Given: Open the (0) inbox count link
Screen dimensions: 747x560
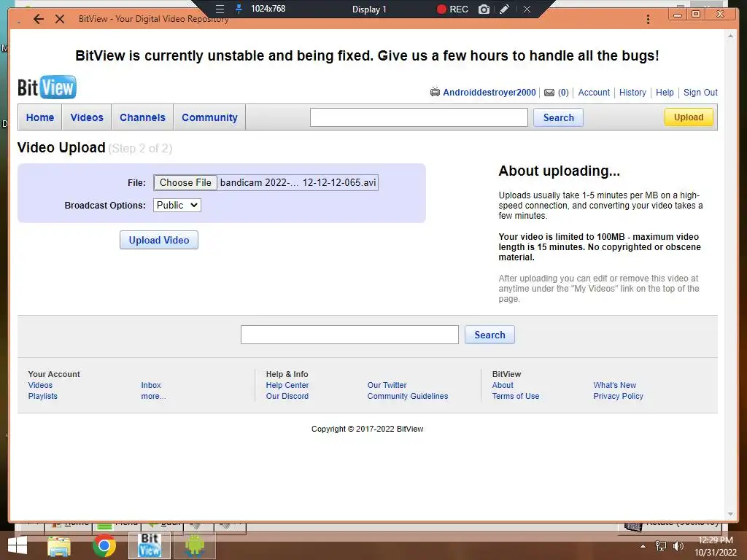Looking at the screenshot, I should pos(563,93).
